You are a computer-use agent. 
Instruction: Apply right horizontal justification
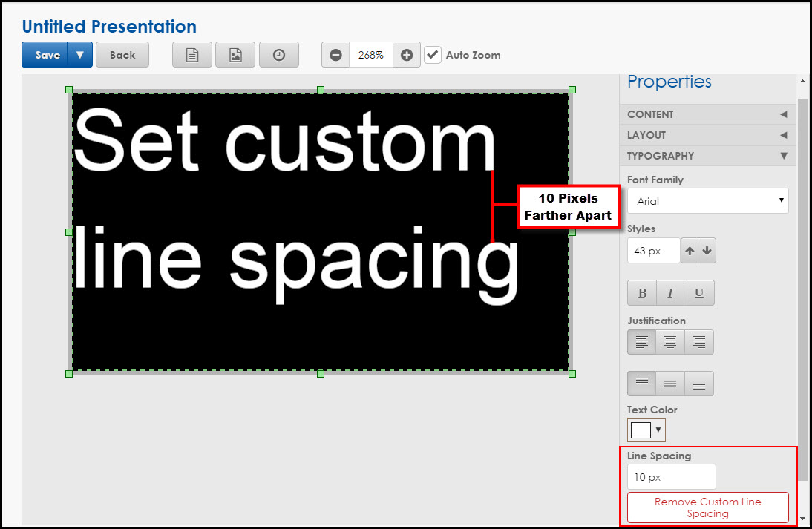(x=698, y=342)
